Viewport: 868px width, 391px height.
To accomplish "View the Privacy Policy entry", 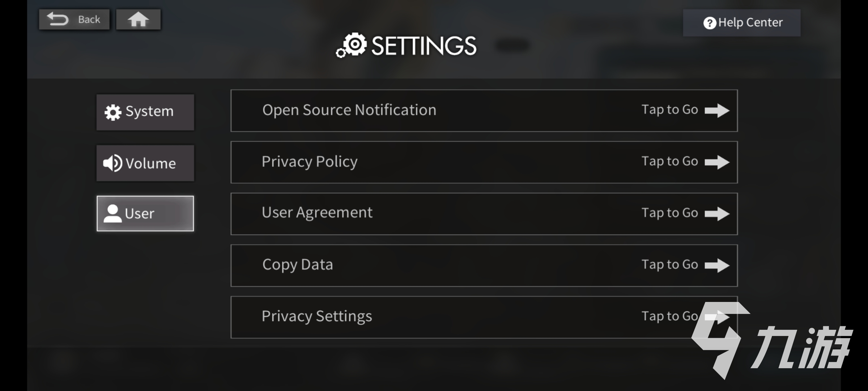I will point(484,162).
